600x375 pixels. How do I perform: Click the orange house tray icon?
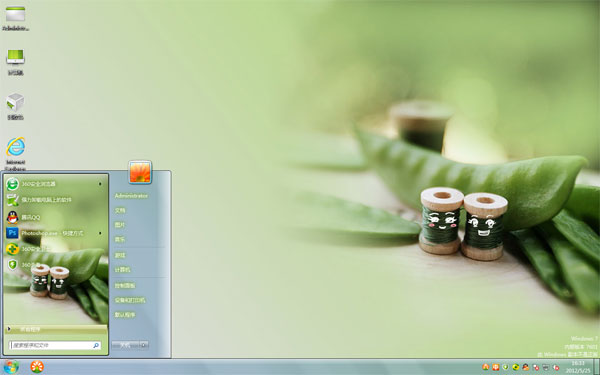(x=486, y=367)
